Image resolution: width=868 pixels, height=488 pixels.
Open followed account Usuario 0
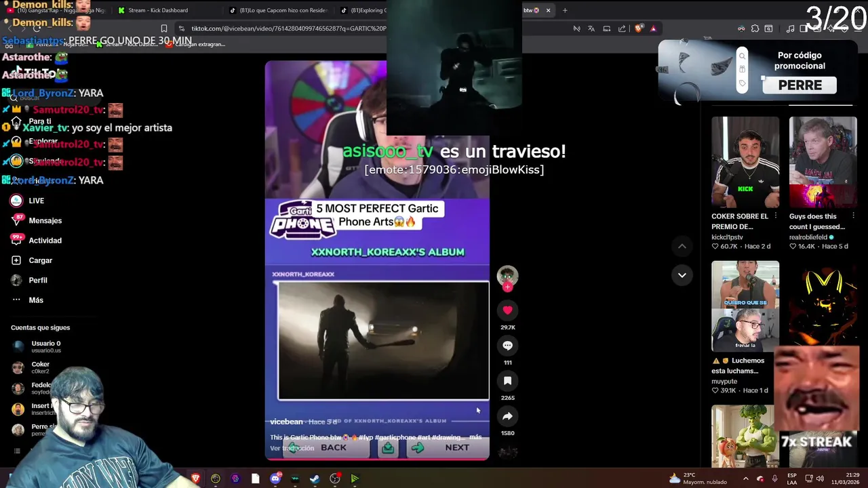coord(37,346)
